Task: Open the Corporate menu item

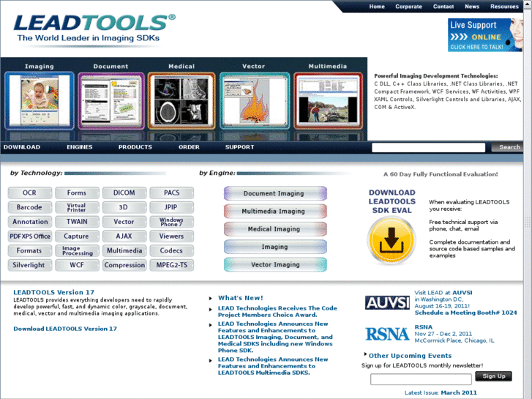Action: click(x=408, y=7)
